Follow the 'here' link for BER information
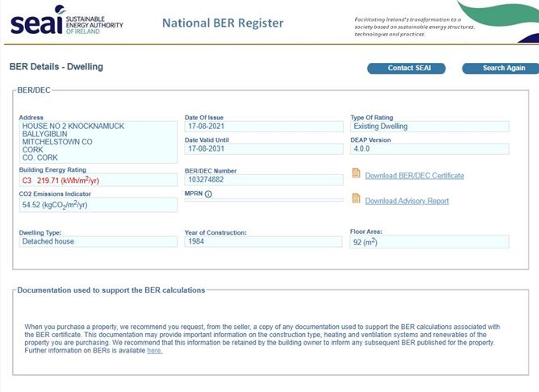This screenshot has height=392, width=539. coord(154,351)
